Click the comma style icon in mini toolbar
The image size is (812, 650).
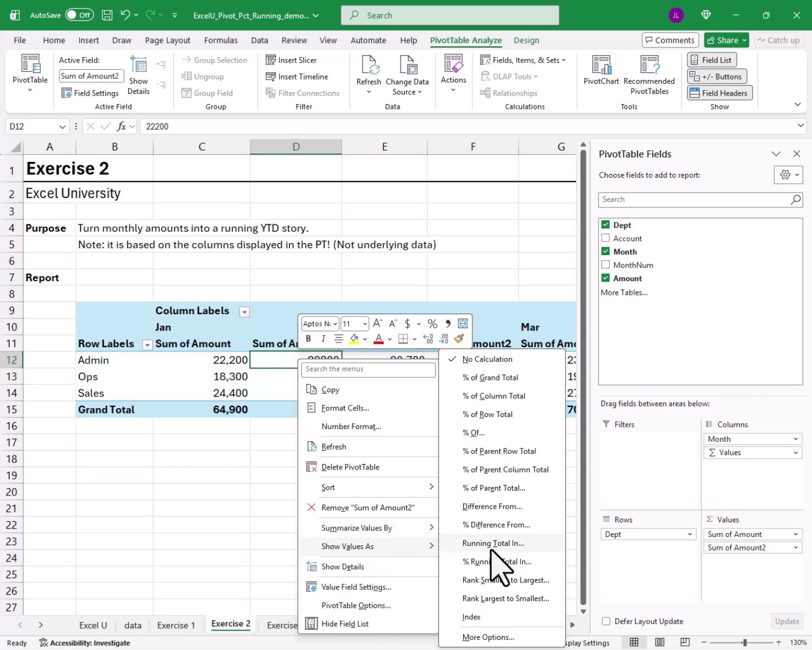pyautogui.click(x=448, y=324)
